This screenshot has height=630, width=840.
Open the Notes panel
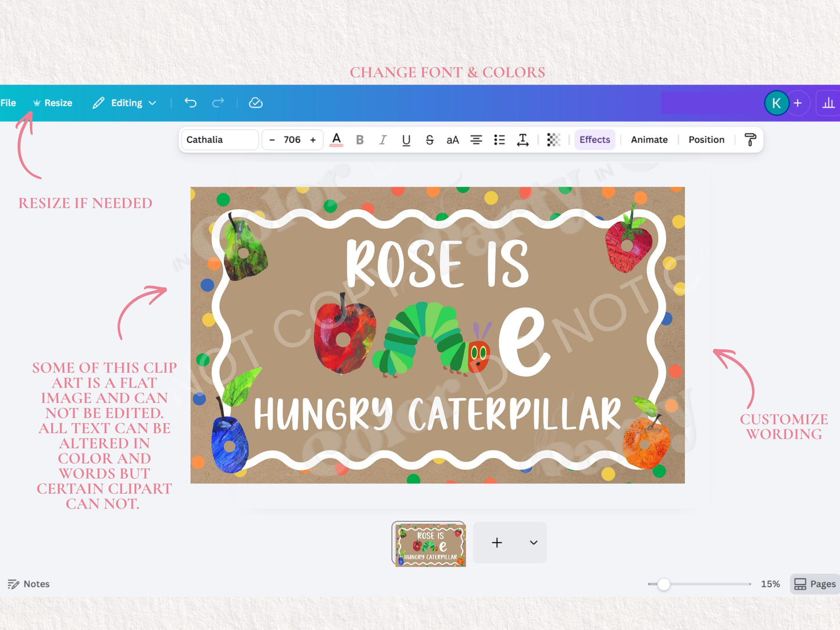[28, 584]
